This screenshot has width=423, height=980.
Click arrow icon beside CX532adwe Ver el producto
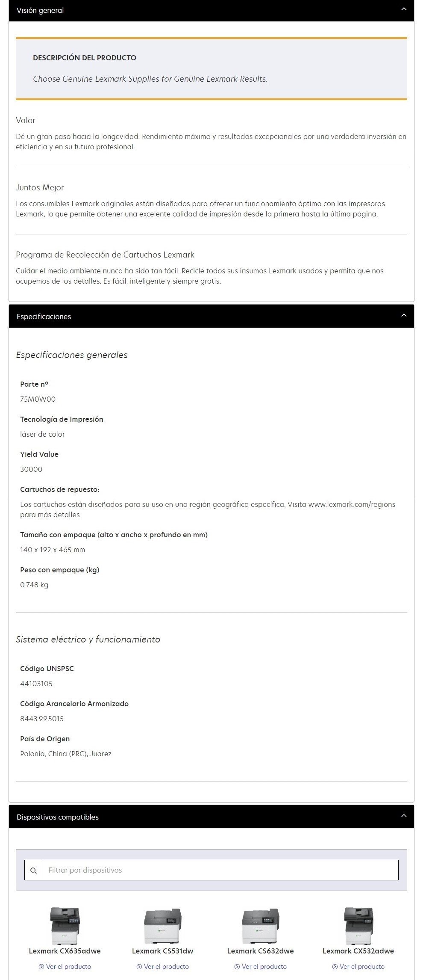(335, 966)
